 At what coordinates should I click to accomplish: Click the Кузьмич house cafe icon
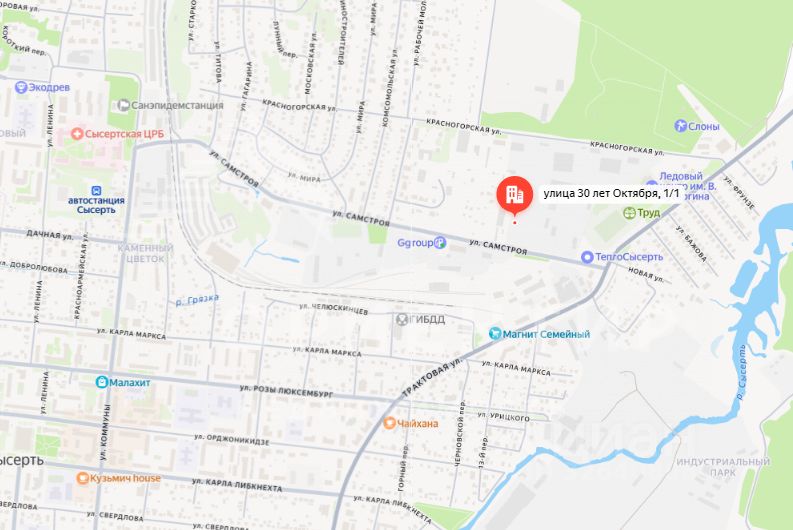click(82, 478)
